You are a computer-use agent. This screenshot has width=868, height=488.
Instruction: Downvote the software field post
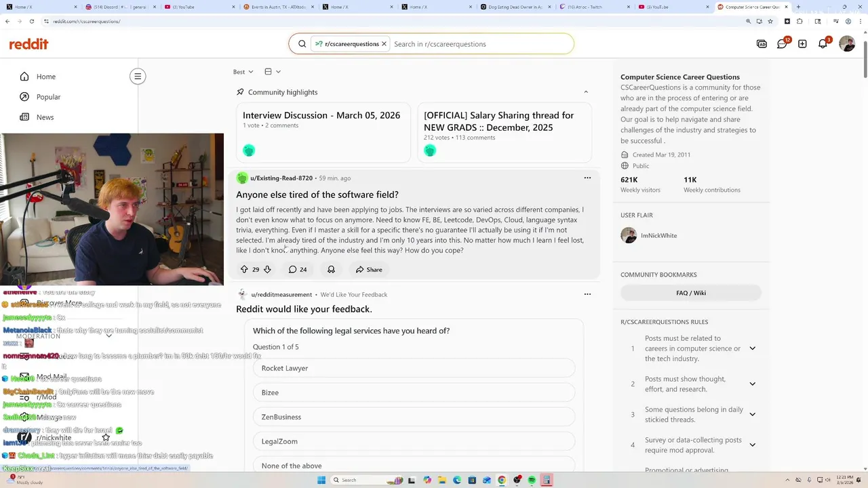coord(267,269)
